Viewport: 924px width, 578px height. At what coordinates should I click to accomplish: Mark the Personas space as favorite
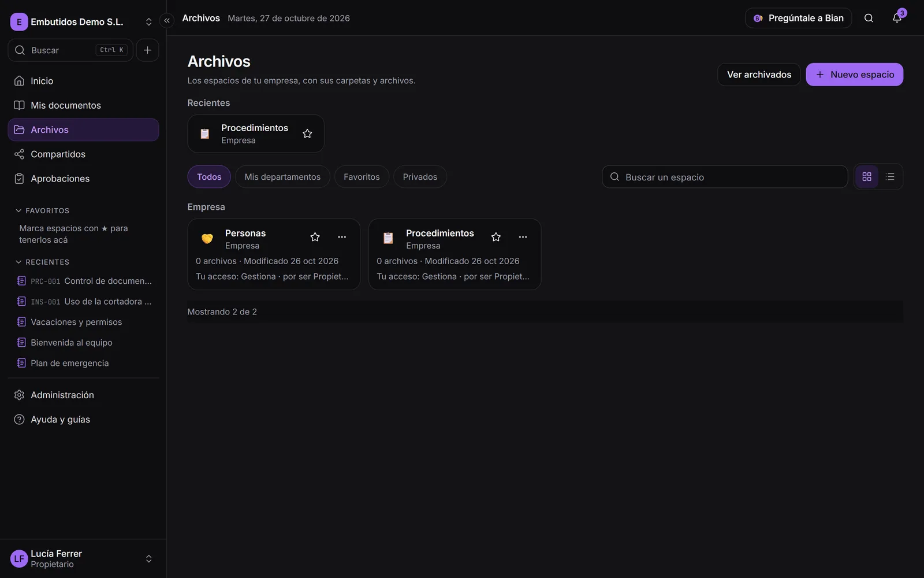[x=315, y=237]
